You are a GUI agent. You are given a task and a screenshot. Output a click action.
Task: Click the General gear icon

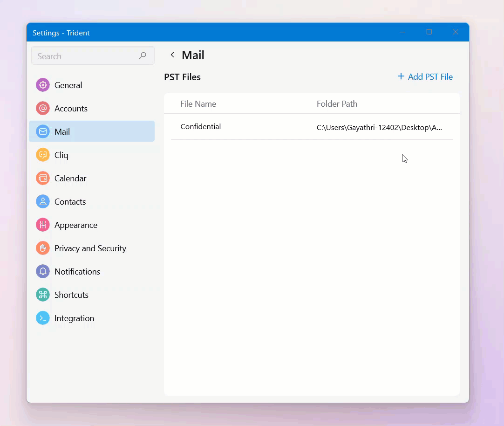point(43,85)
